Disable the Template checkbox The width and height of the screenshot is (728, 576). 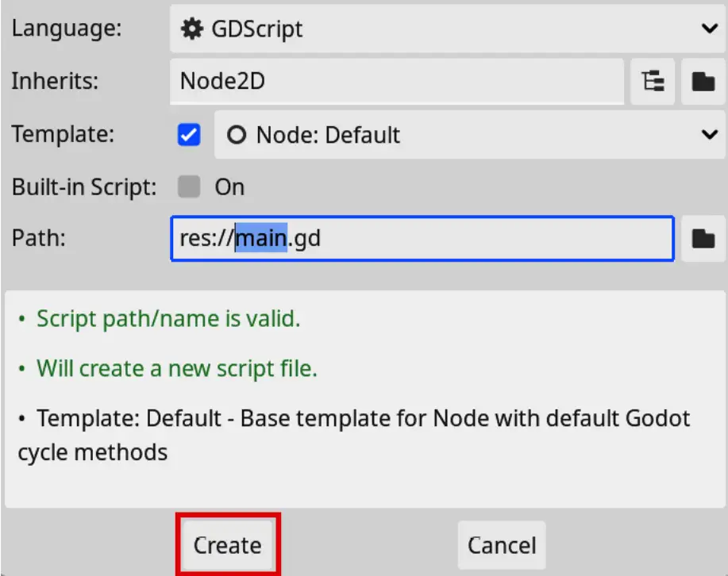coord(189,135)
